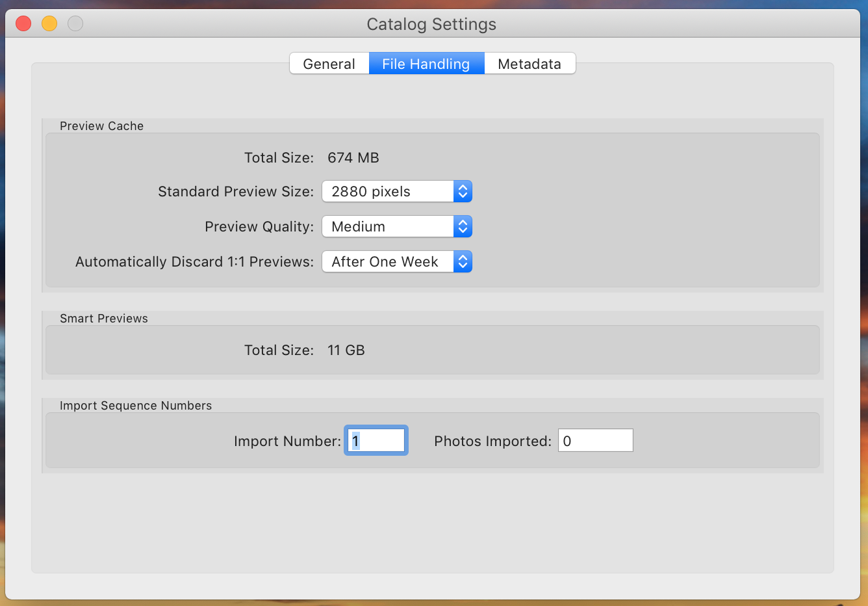Click the 11 GB smart previews size

[x=346, y=350]
